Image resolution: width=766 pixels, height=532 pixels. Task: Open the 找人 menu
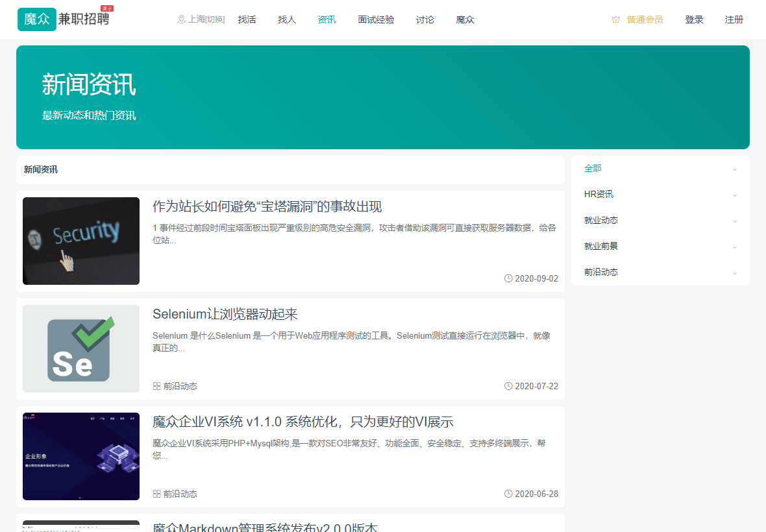[287, 19]
